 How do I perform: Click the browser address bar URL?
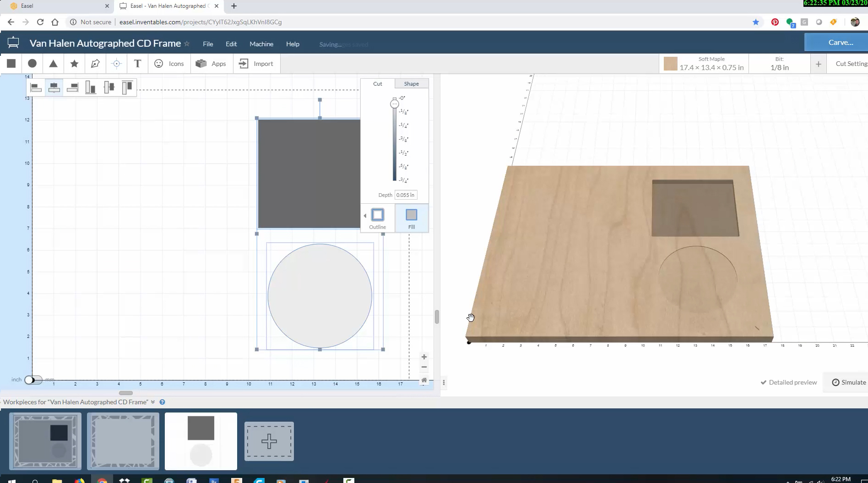point(201,22)
